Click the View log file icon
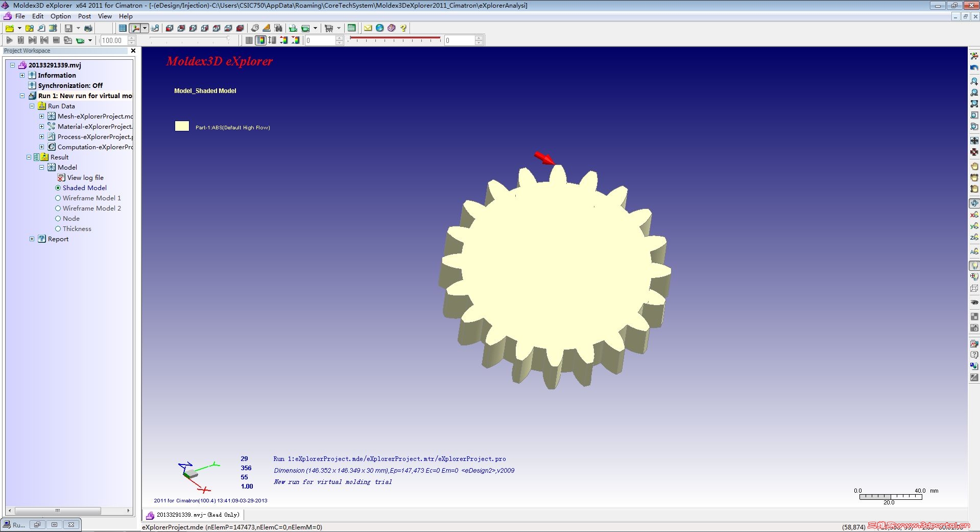Viewport: 980px width, 532px height. coord(61,177)
